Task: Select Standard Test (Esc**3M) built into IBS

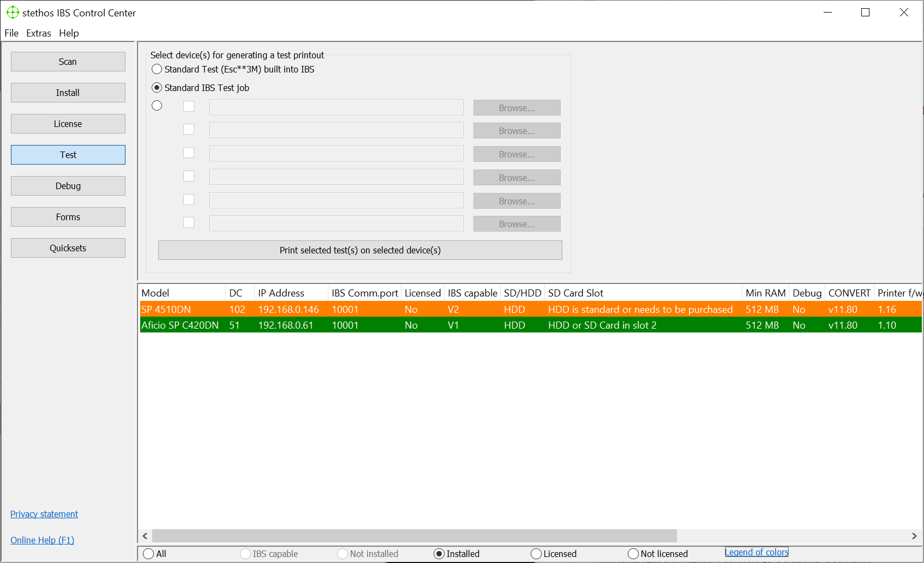Action: point(157,69)
